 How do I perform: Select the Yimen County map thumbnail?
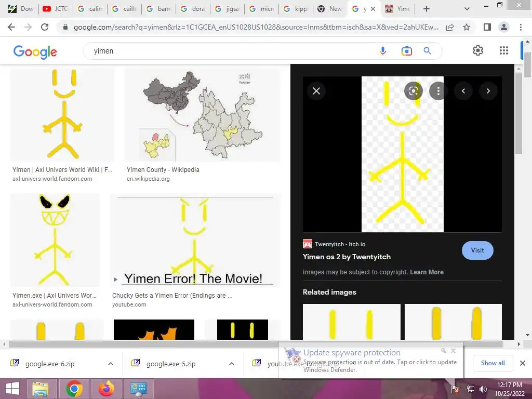pyautogui.click(x=203, y=115)
